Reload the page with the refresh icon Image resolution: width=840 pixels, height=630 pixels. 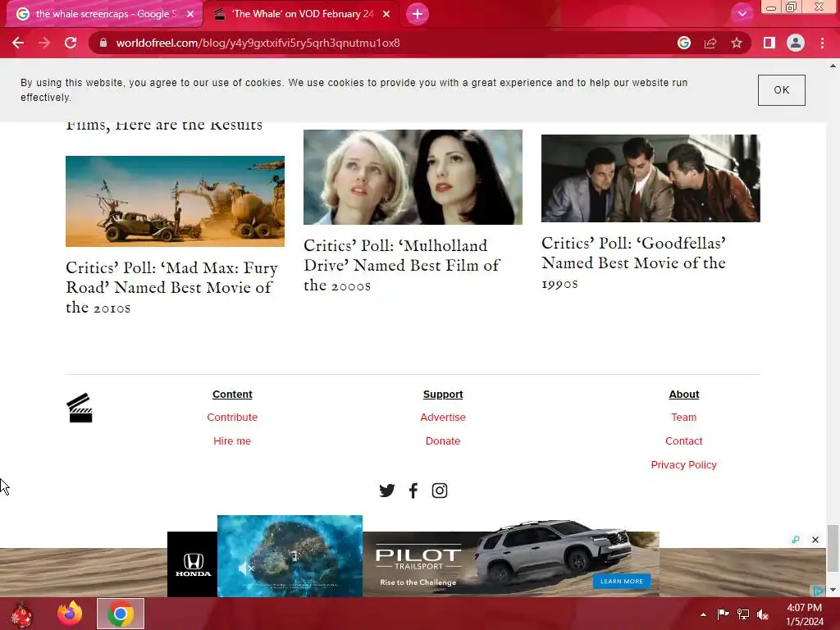point(71,43)
